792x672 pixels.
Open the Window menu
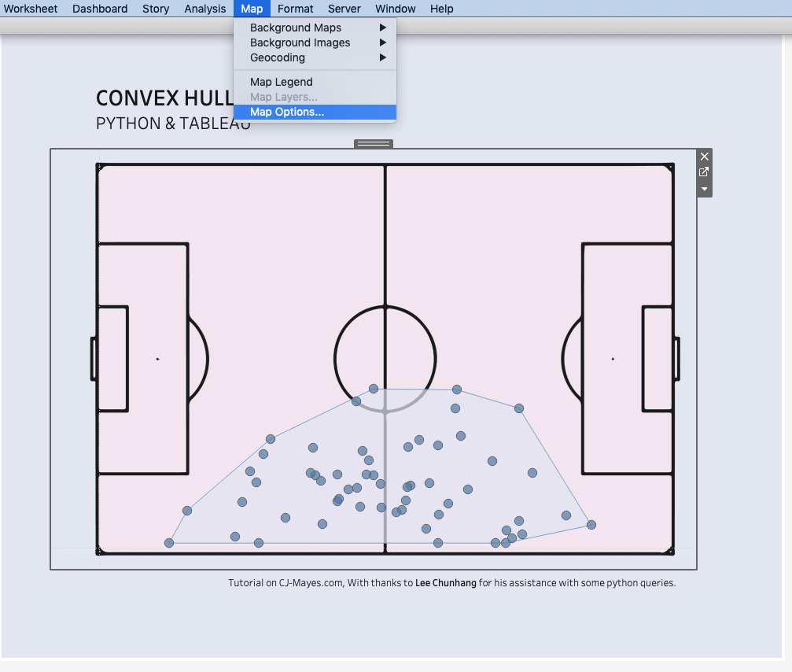(x=395, y=9)
